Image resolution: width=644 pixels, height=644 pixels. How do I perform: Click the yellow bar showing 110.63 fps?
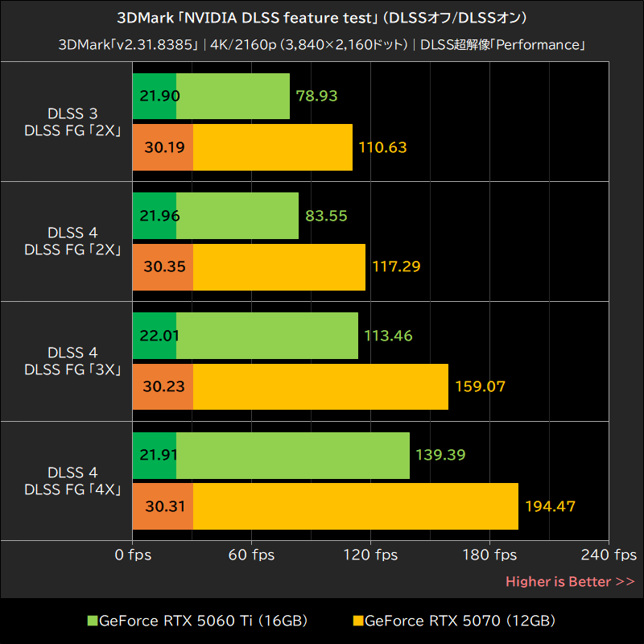[242, 147]
